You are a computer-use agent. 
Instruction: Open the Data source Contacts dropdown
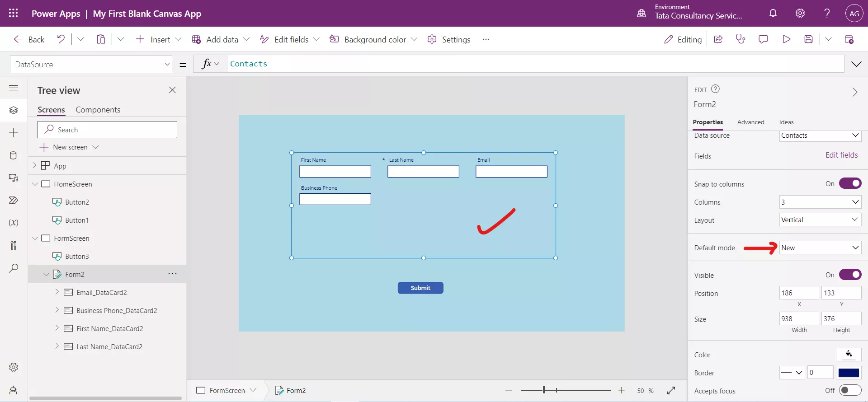[820, 136]
